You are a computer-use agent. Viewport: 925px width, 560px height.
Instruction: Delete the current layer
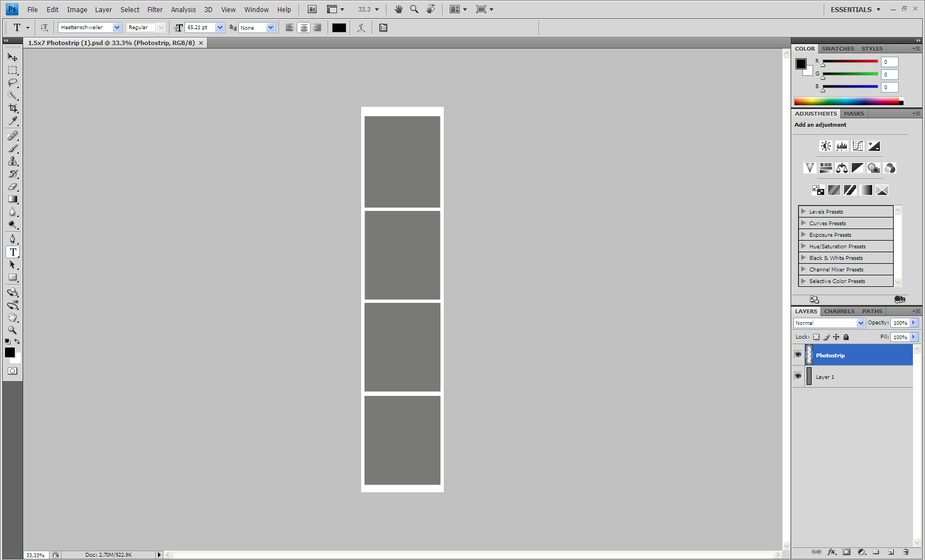[906, 552]
